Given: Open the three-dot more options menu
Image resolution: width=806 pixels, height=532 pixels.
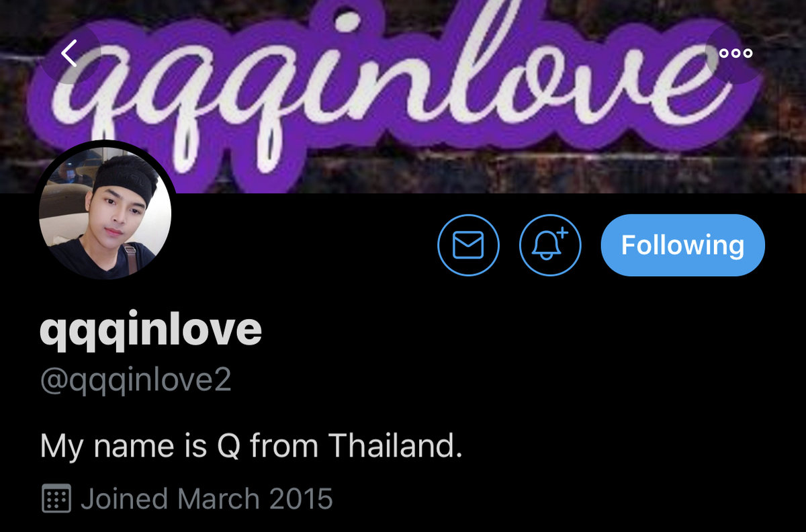Looking at the screenshot, I should tap(735, 53).
